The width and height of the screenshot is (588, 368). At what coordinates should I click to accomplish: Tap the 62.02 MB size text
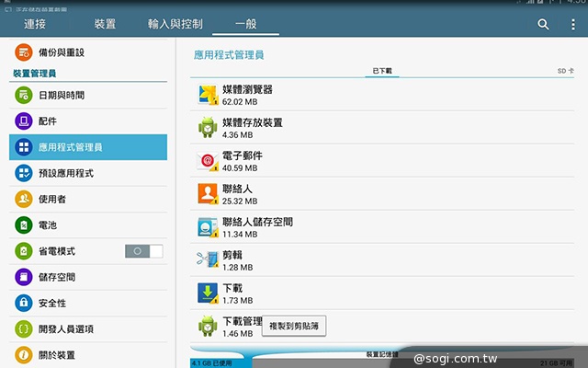tap(240, 102)
